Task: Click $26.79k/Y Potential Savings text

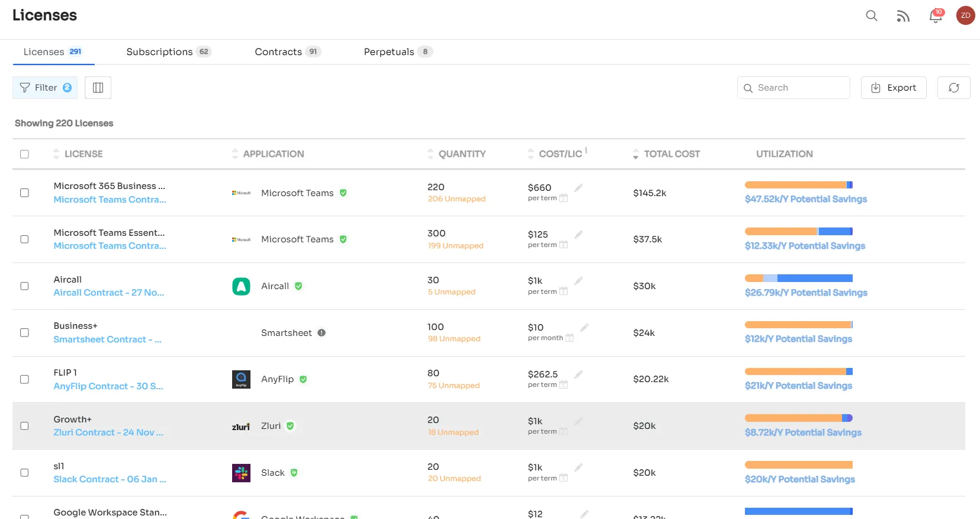Action: point(806,293)
